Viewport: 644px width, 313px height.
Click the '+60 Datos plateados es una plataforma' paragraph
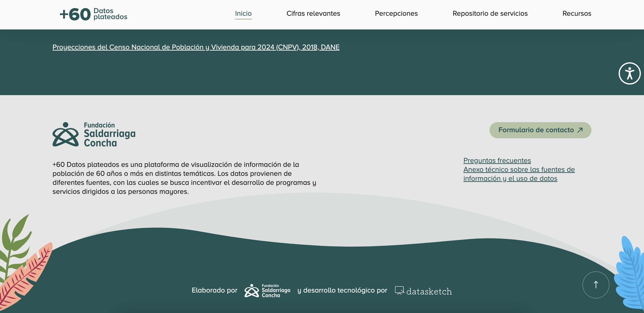coord(184,178)
